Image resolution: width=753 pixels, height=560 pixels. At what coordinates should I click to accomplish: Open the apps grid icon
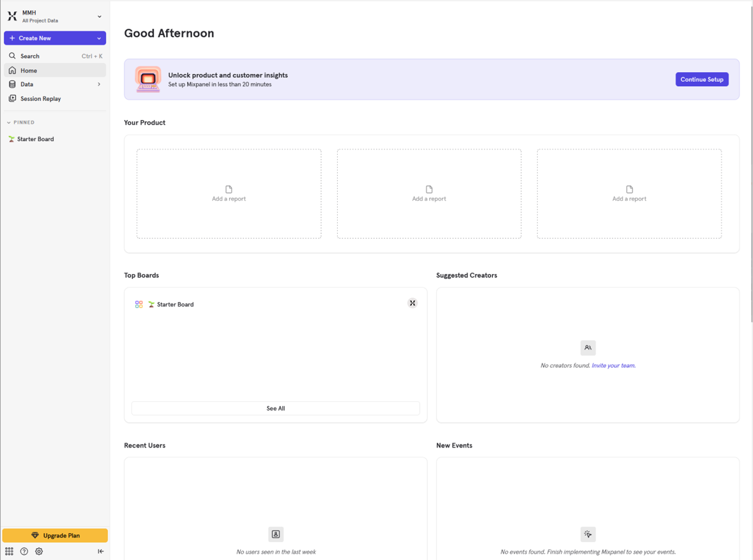[9, 551]
